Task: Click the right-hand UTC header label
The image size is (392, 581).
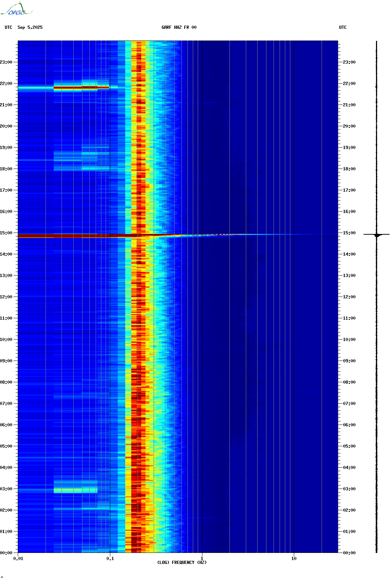Action: pos(343,27)
